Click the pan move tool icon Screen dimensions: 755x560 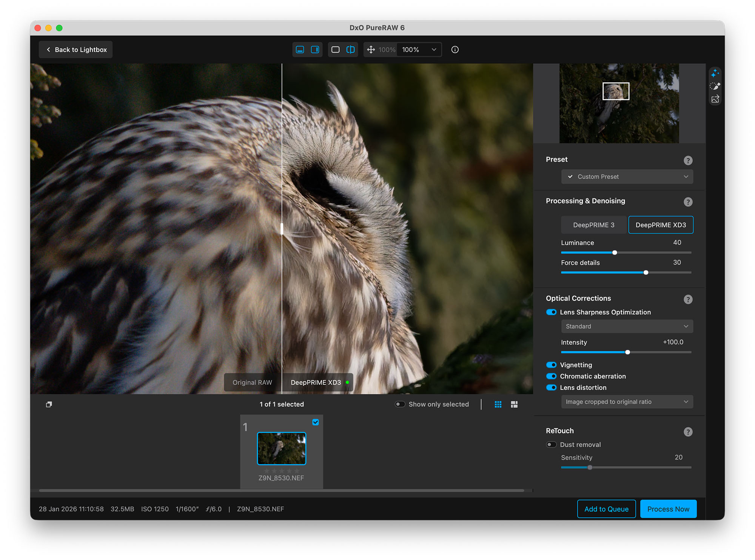pyautogui.click(x=371, y=49)
